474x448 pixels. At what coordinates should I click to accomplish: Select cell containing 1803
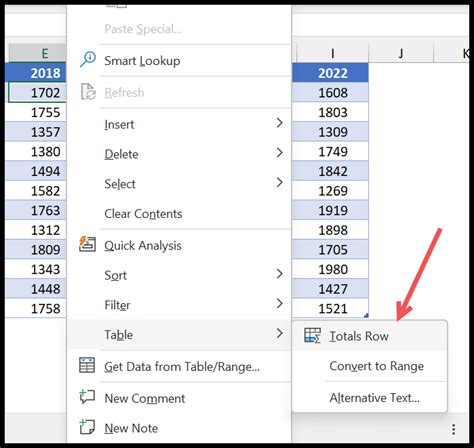(x=330, y=112)
